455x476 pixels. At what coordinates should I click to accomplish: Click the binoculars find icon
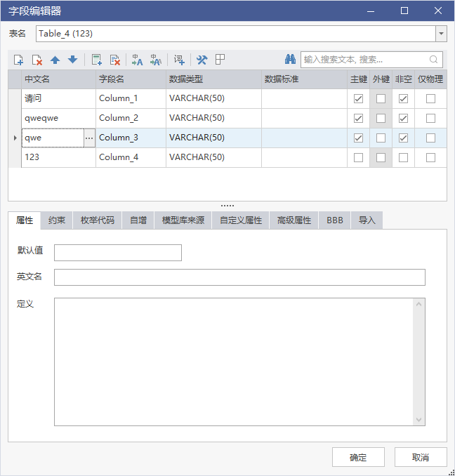coord(290,59)
